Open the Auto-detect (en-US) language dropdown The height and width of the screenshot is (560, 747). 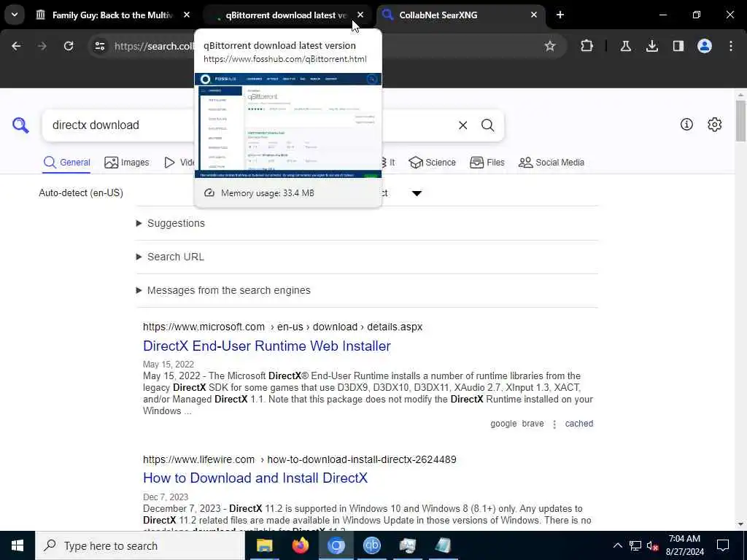coord(81,192)
